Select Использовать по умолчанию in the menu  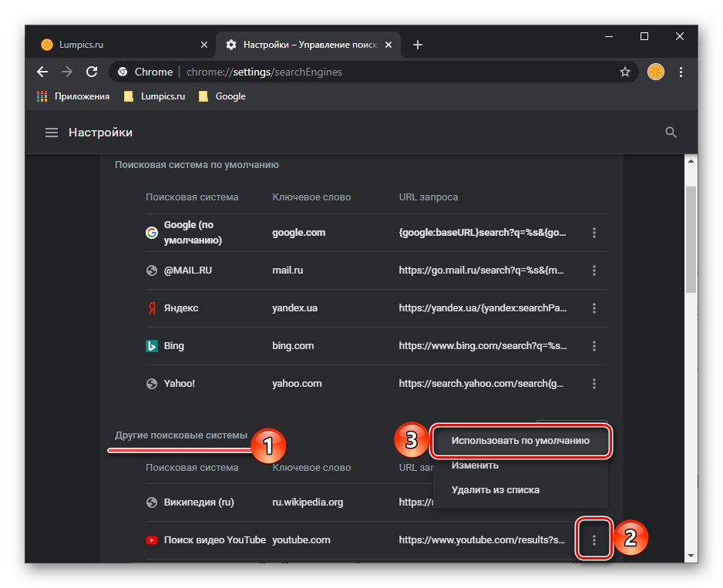pos(521,441)
